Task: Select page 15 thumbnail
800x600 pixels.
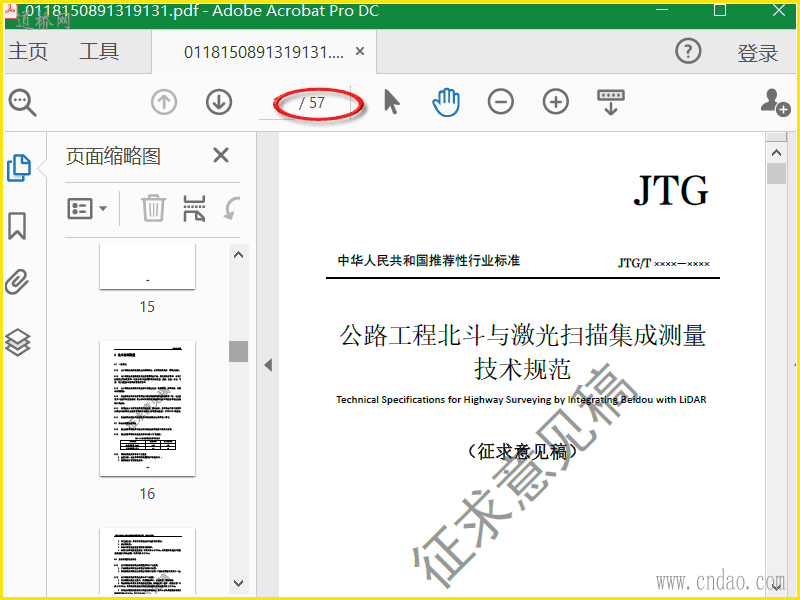Action: pos(147,266)
